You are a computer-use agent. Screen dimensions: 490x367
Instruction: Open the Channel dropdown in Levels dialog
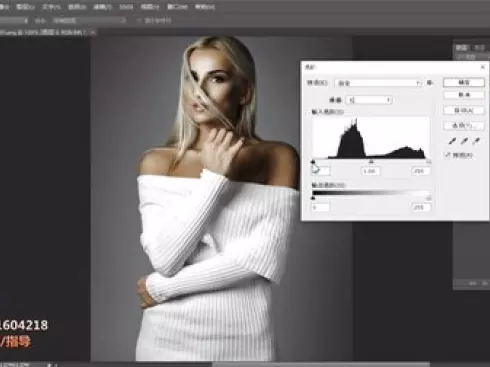pos(369,100)
